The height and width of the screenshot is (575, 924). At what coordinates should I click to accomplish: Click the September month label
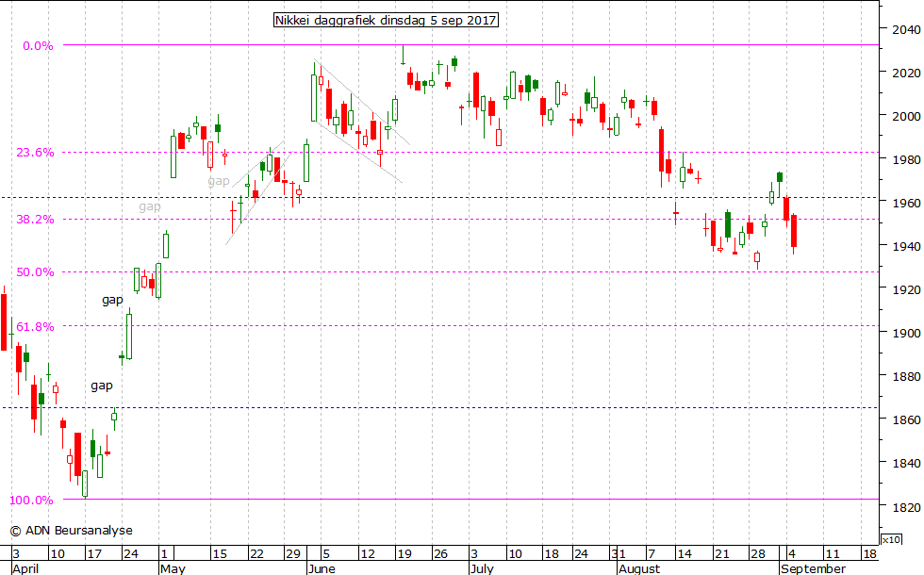(813, 568)
